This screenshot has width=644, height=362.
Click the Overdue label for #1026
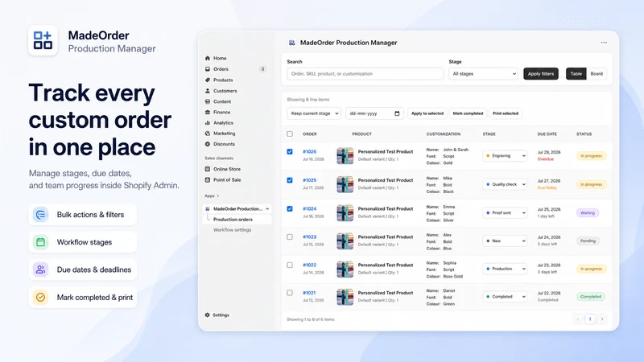pos(546,159)
